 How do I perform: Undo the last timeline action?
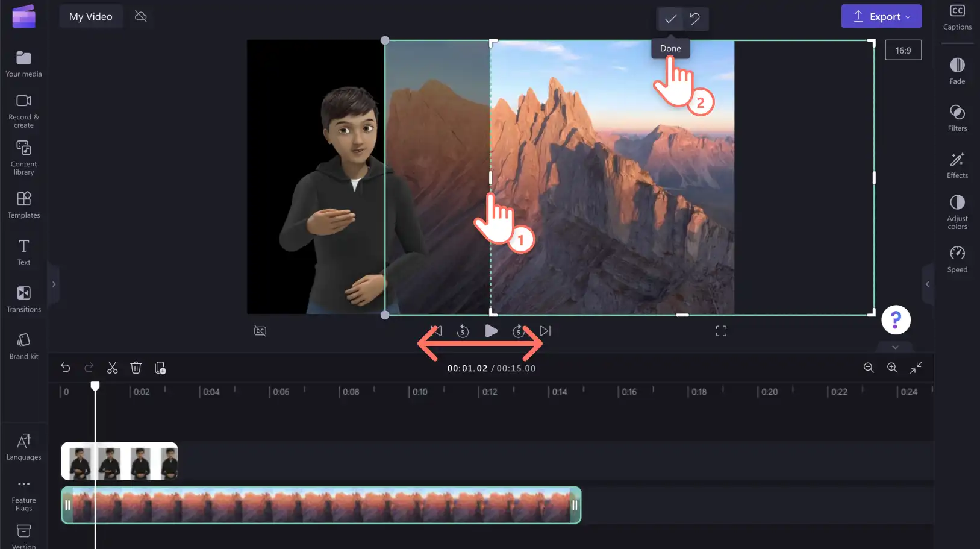[x=65, y=368]
